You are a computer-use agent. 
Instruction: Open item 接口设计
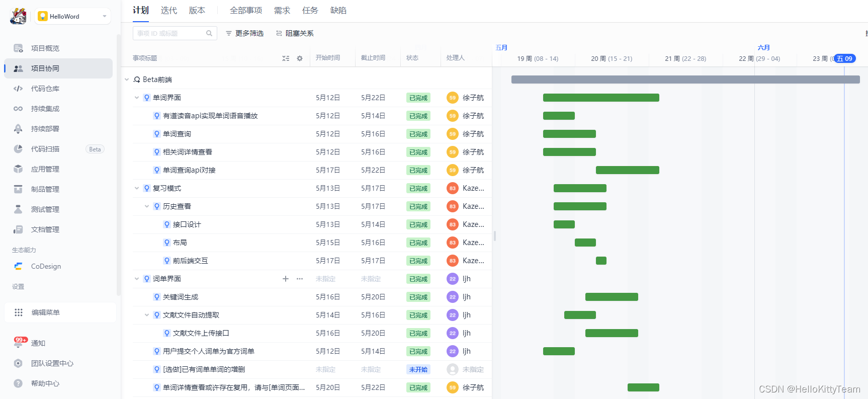click(x=187, y=224)
